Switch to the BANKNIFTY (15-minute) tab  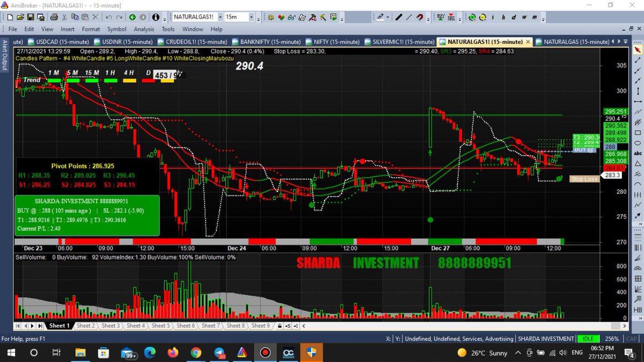[x=266, y=41]
